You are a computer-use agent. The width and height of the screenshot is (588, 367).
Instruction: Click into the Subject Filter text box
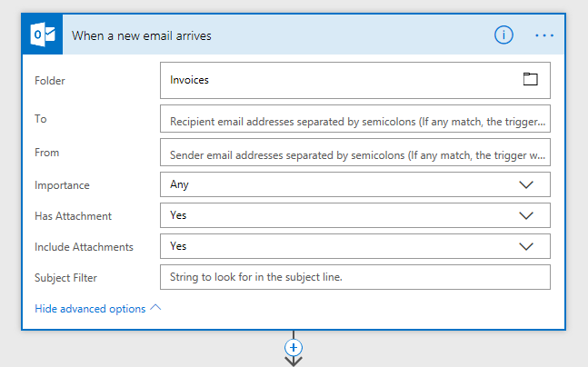[x=355, y=277]
